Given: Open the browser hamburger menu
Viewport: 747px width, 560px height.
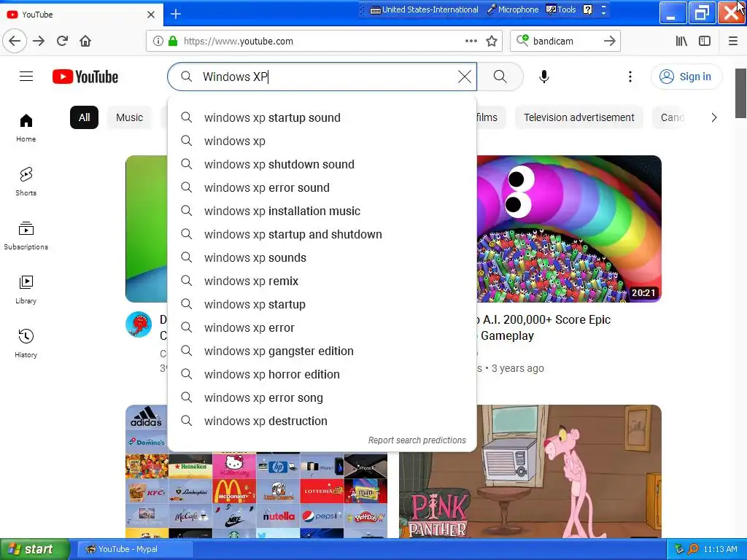Looking at the screenshot, I should point(733,41).
